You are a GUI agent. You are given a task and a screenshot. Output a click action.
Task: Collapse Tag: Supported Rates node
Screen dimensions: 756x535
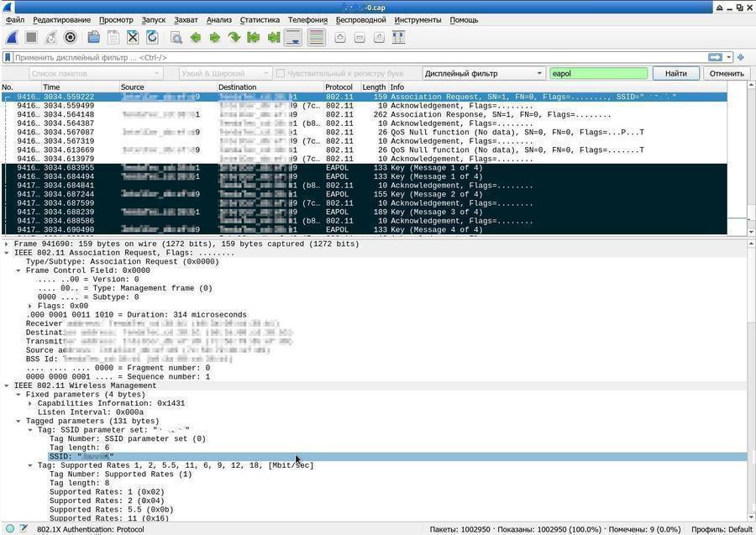(30, 465)
